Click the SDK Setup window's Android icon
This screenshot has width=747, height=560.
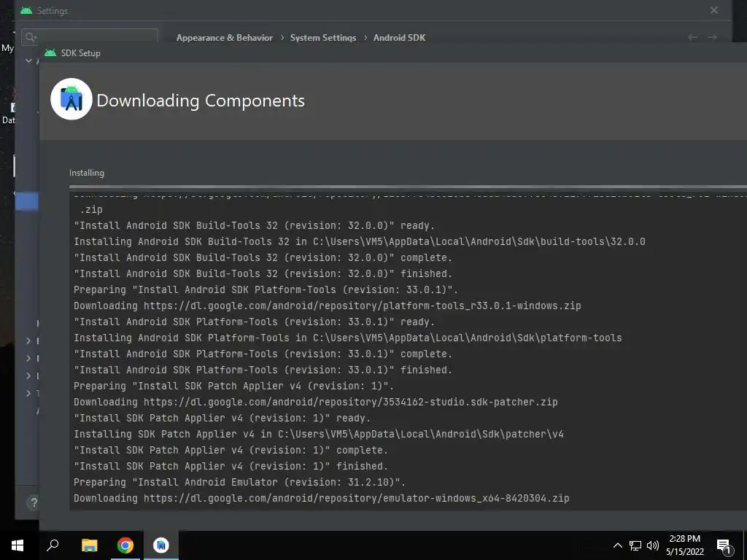click(x=50, y=52)
